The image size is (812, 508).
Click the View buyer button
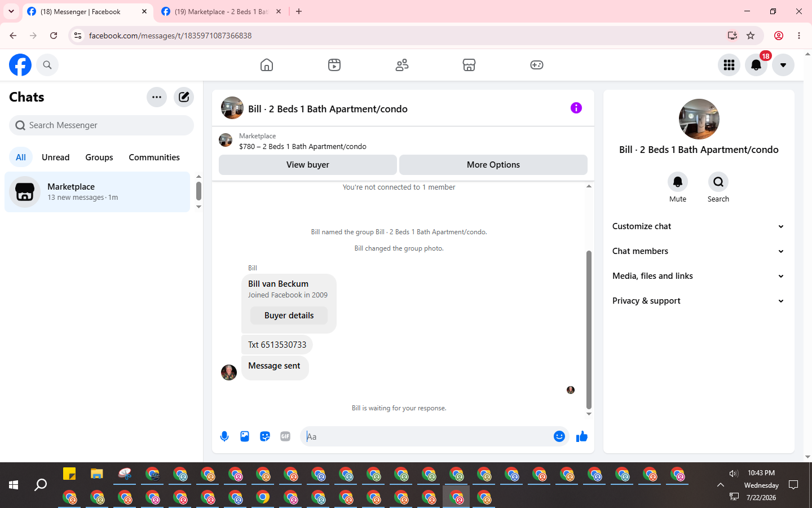coord(308,165)
